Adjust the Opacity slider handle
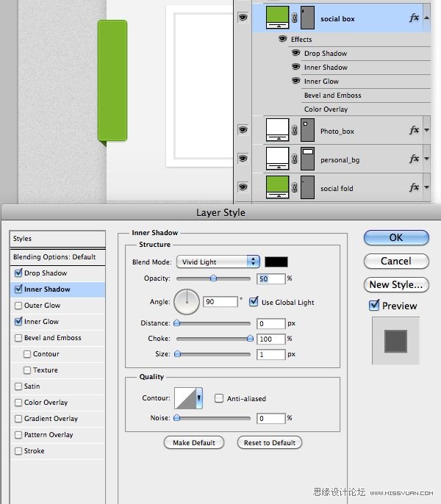441x504 pixels. [213, 278]
